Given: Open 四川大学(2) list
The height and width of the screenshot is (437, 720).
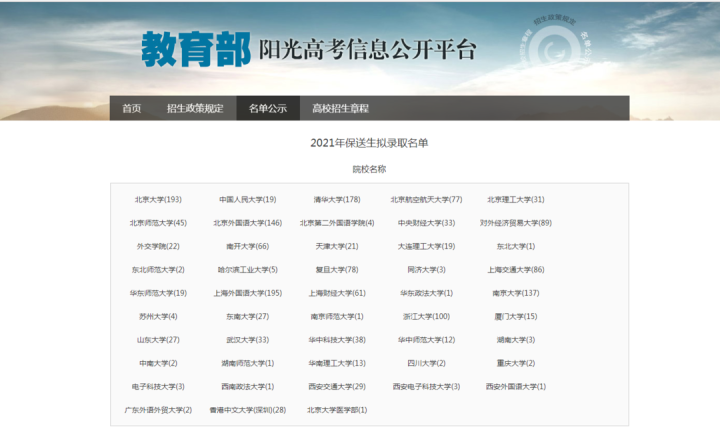Looking at the screenshot, I should coord(426,363).
